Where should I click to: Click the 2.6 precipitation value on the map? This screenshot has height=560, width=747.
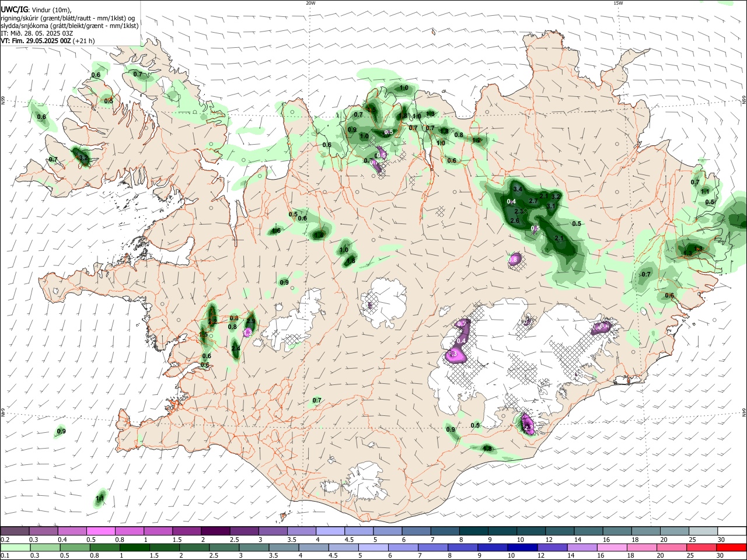pyautogui.click(x=515, y=220)
